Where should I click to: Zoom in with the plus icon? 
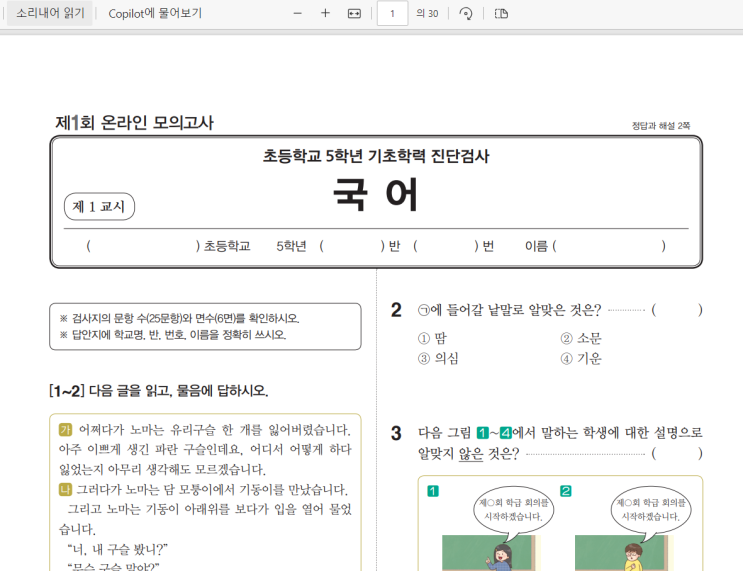coord(325,13)
